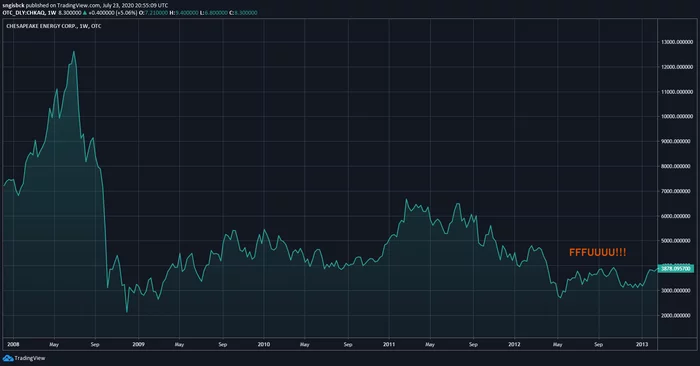Click the 12000.000000 price axis label

[677, 67]
